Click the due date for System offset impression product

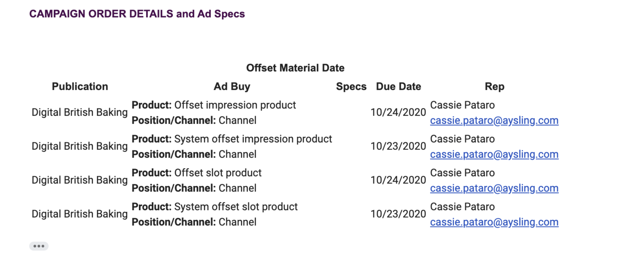coord(398,146)
